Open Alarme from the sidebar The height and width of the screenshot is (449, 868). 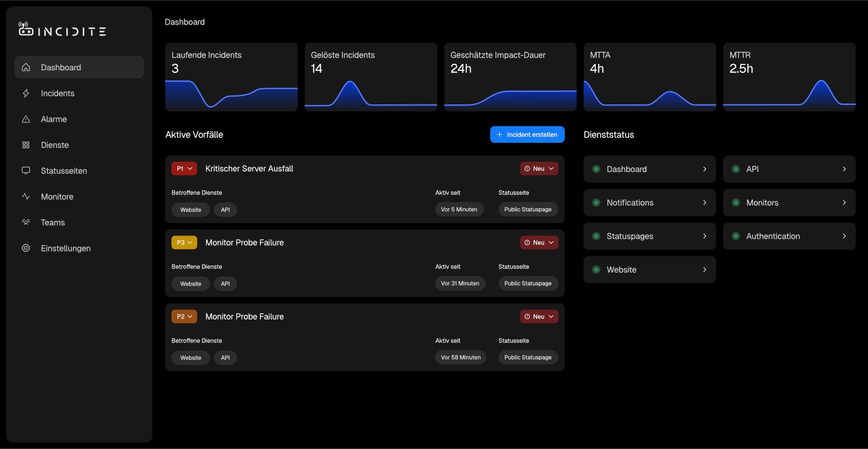tap(79, 119)
